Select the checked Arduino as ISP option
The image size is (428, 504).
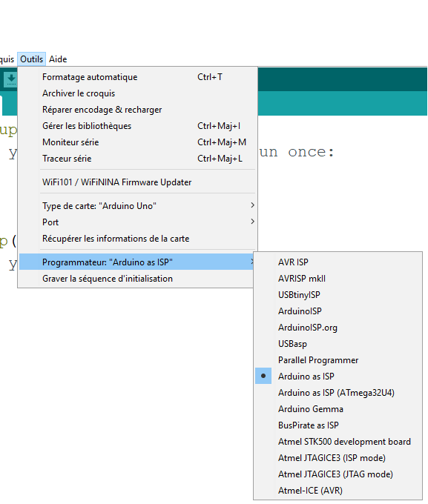pos(338,377)
